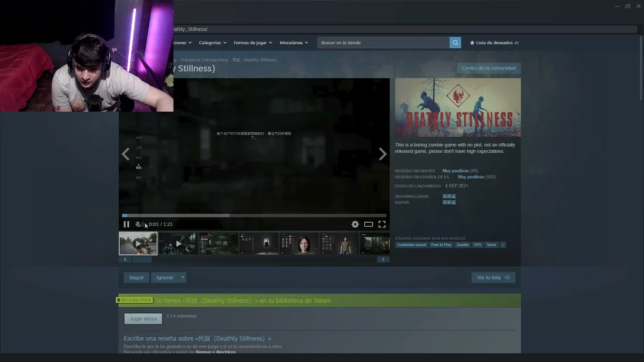Pause the game trailer video
Image resolution: width=644 pixels, height=362 pixels.
click(126, 224)
